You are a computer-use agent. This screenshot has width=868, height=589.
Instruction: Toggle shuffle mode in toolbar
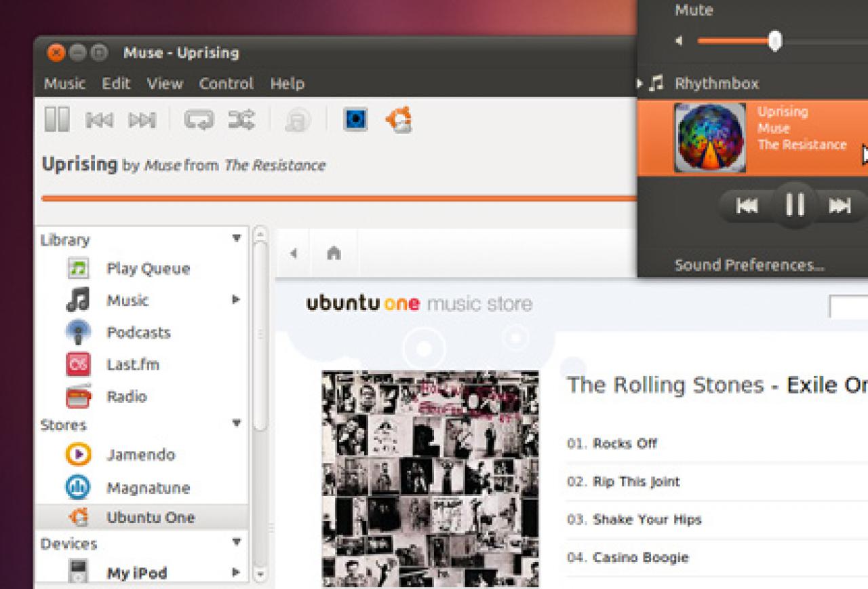[x=241, y=120]
